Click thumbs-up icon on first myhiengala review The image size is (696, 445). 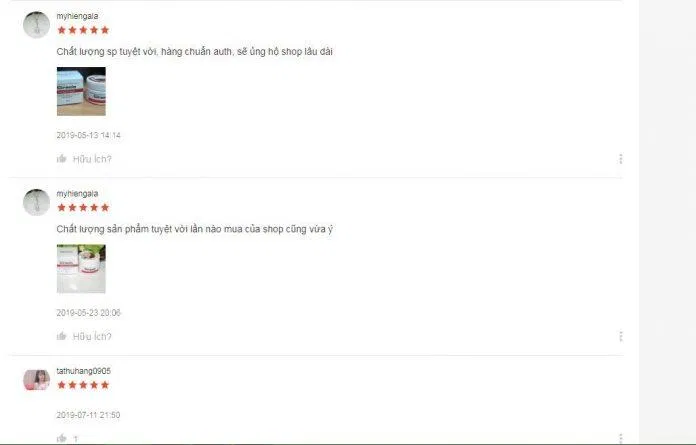[62, 159]
